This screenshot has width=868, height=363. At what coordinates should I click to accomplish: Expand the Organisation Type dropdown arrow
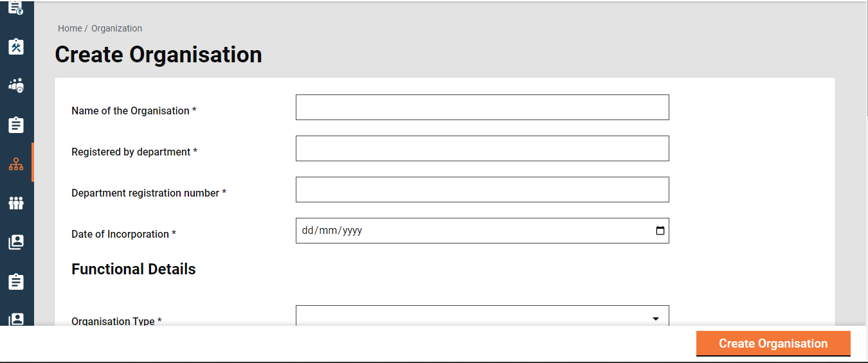(656, 319)
